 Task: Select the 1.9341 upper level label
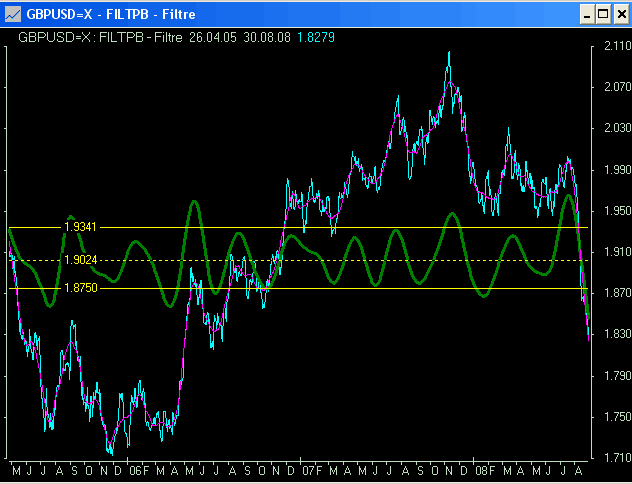coord(81,227)
